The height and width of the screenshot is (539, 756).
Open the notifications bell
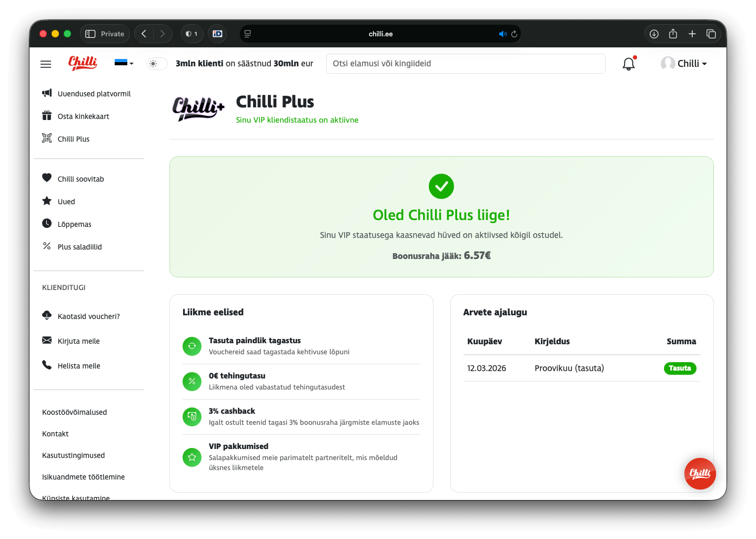pos(629,64)
